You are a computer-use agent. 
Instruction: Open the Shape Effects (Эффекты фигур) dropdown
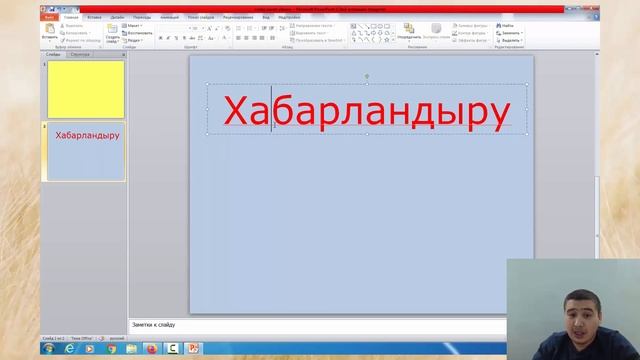click(x=471, y=40)
